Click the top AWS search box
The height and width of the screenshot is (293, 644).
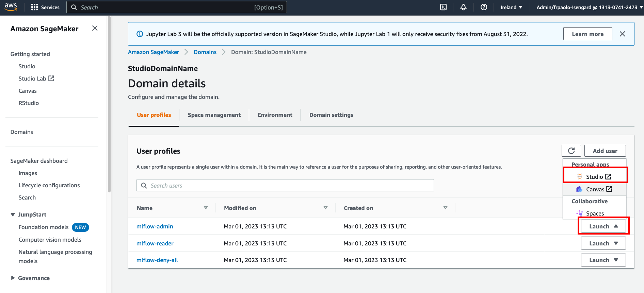click(x=176, y=7)
